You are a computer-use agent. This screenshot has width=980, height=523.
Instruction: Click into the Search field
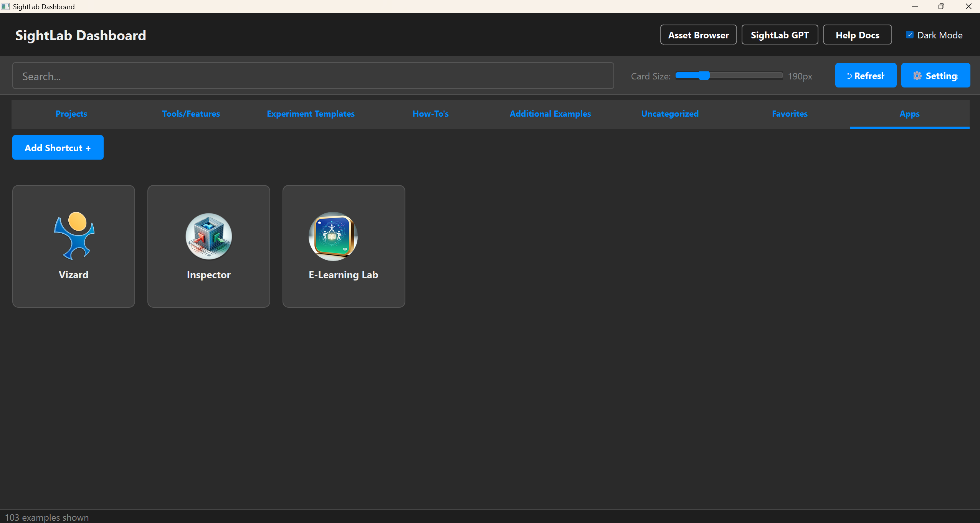313,76
